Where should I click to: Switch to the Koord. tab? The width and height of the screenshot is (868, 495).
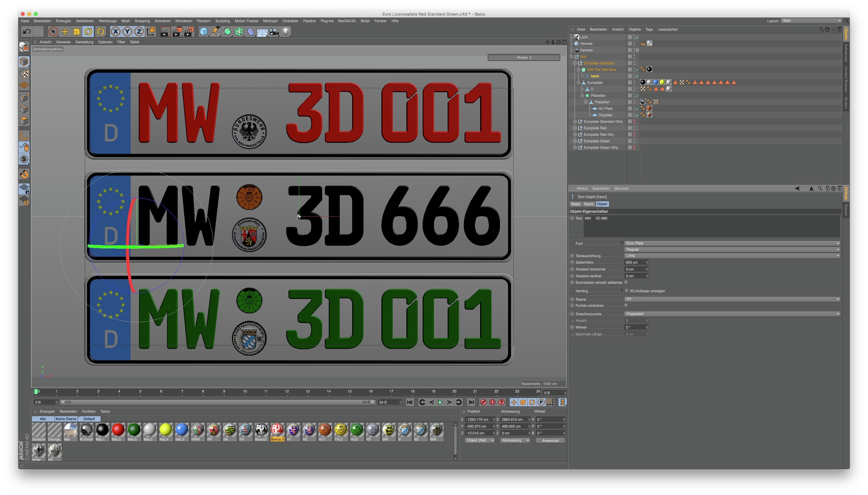tap(588, 204)
